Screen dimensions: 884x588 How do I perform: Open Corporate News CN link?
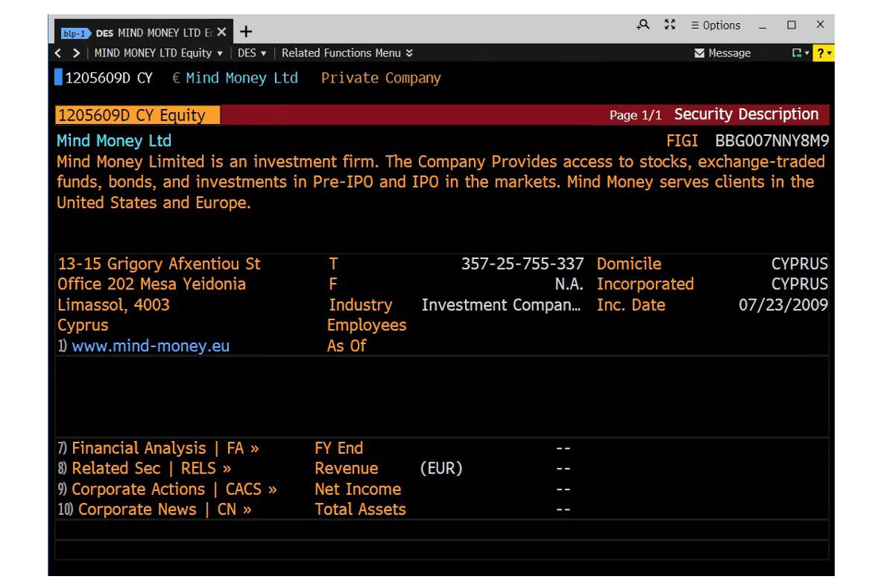point(164,509)
